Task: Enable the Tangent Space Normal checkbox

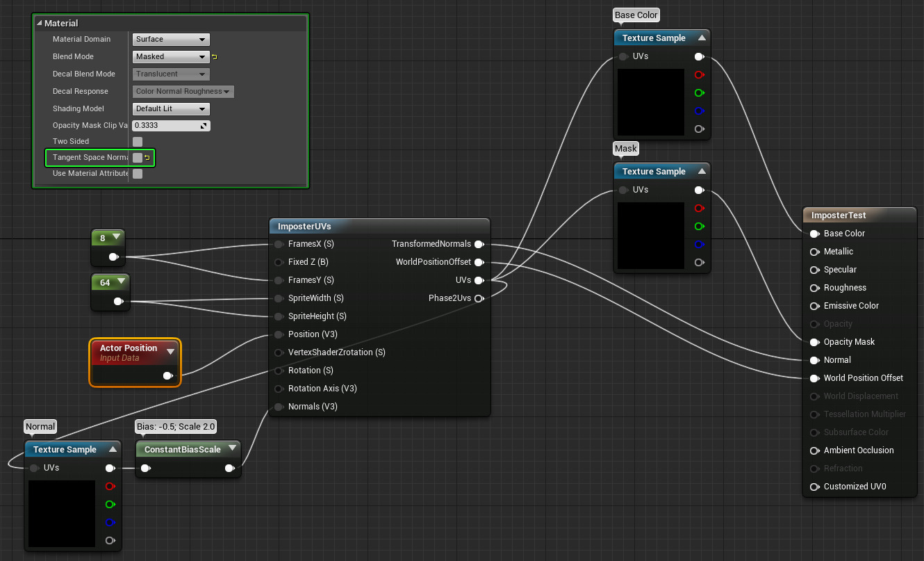Action: pyautogui.click(x=138, y=158)
